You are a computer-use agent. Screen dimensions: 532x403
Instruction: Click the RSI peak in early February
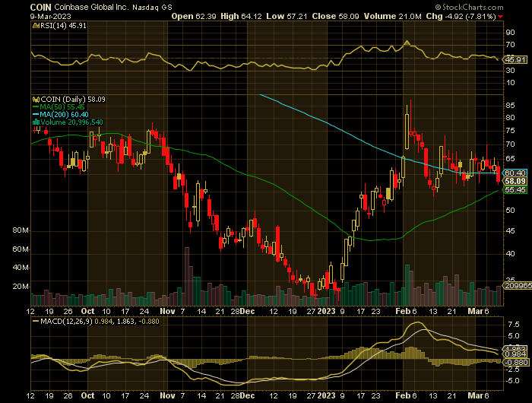click(407, 43)
